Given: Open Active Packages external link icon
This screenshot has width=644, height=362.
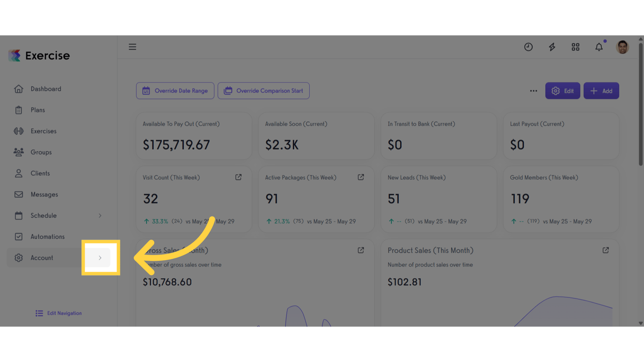Looking at the screenshot, I should tap(361, 177).
